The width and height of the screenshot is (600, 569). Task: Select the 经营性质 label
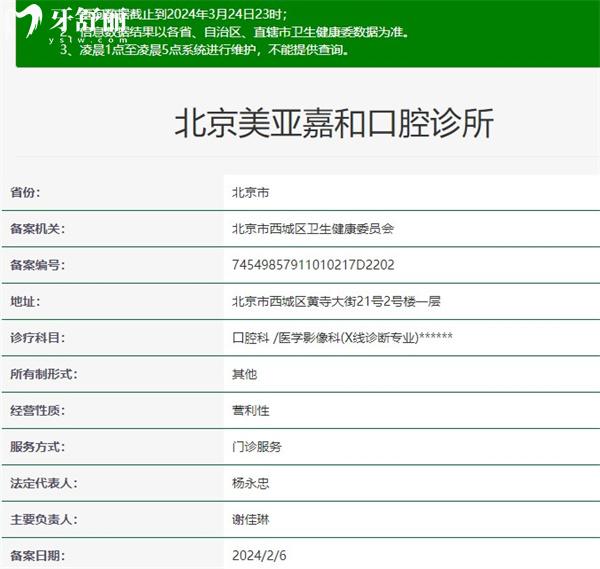(37, 411)
